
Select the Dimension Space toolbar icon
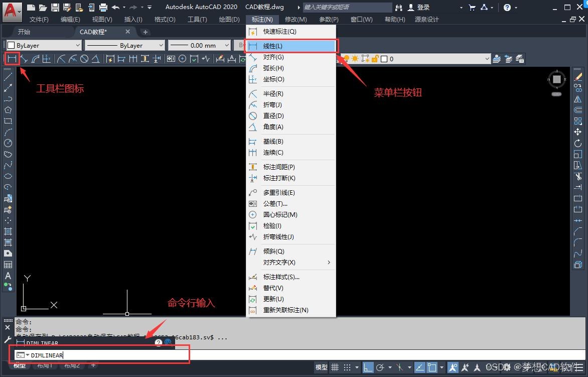(145, 59)
